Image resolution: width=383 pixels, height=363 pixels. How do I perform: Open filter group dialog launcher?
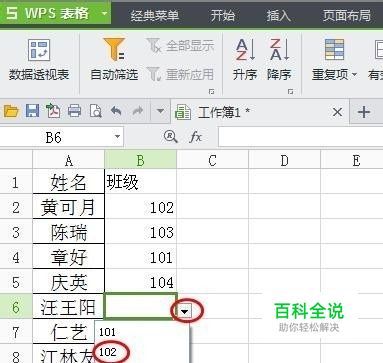(211, 91)
